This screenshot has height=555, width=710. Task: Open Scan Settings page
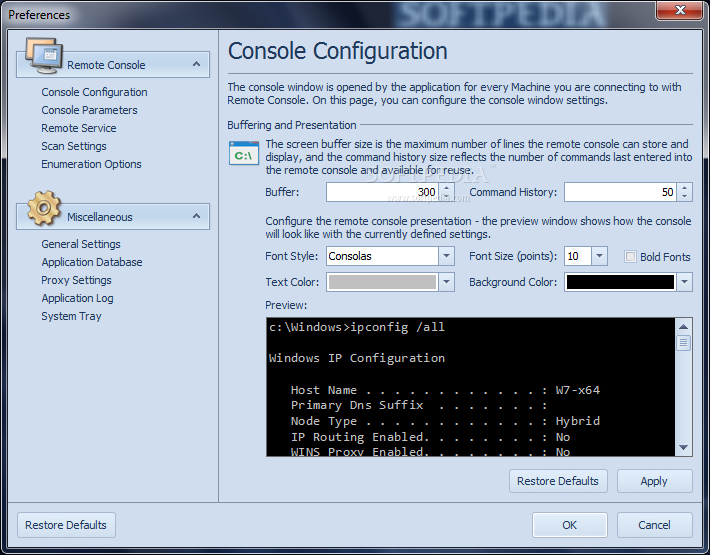(74, 146)
